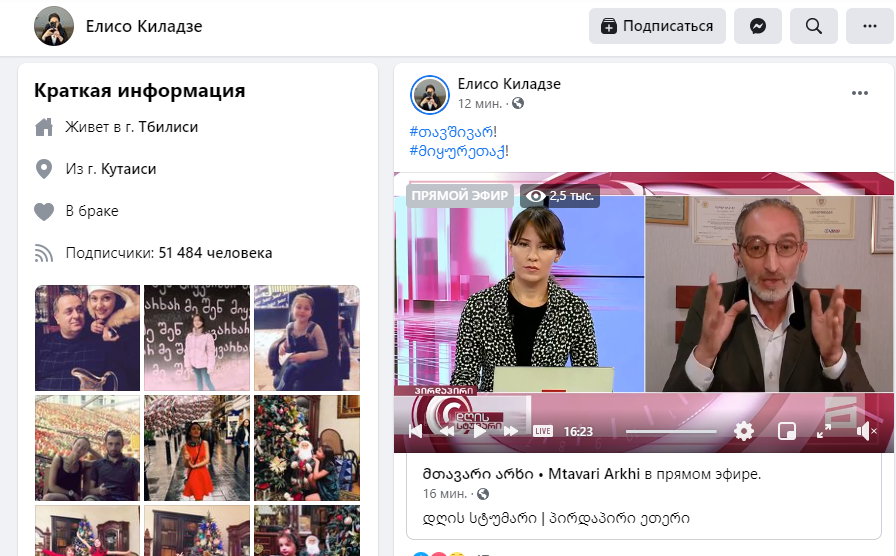Jump to the LIVE point indicator
The height and width of the screenshot is (556, 896).
coord(543,431)
